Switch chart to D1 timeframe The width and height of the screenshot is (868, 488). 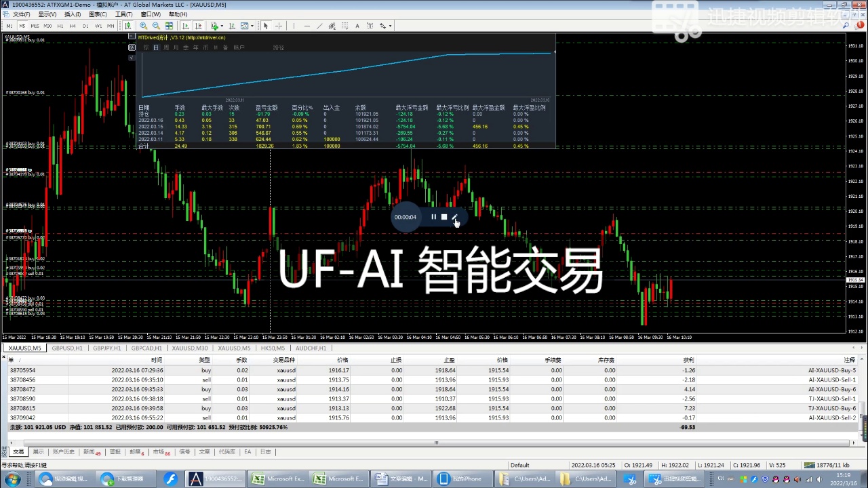click(85, 26)
